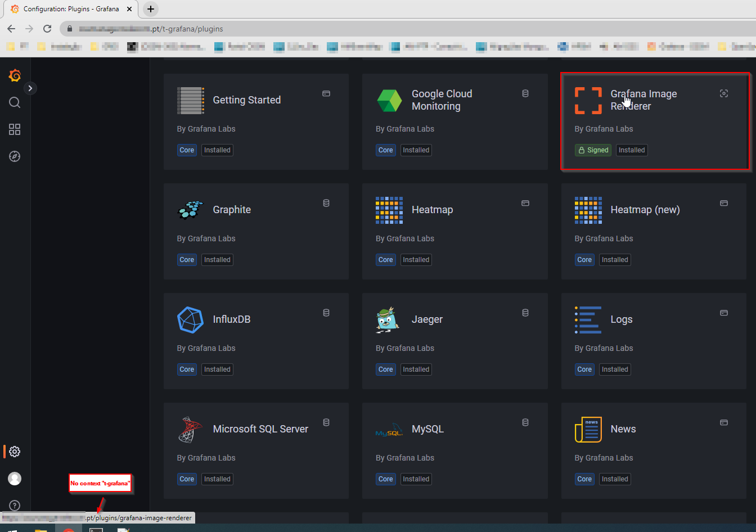Open the Search sidebar icon
The width and height of the screenshot is (756, 532).
[x=14, y=102]
